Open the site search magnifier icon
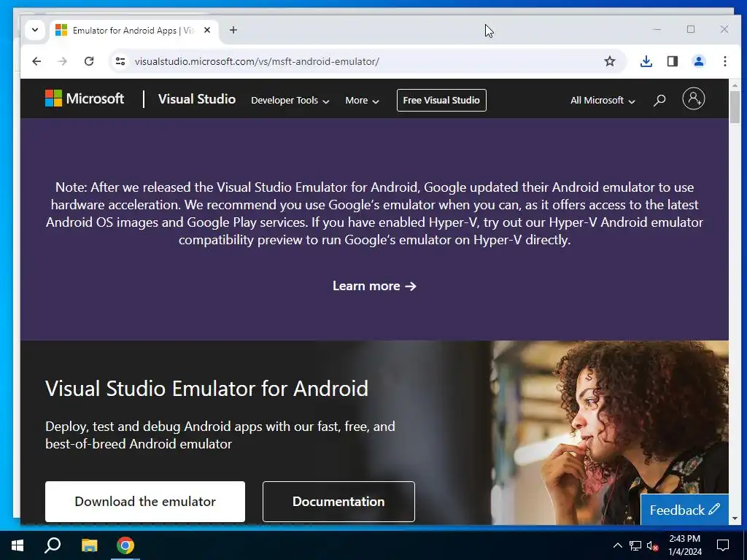747x560 pixels. (x=659, y=100)
